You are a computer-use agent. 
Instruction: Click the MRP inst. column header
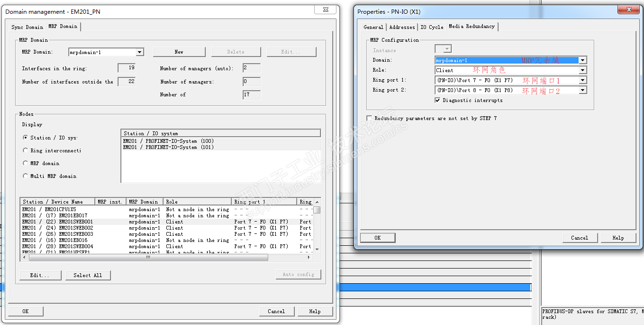click(x=110, y=202)
